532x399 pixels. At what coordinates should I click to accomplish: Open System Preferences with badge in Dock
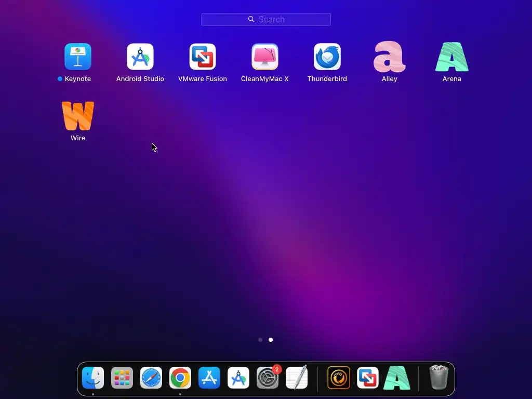(x=268, y=378)
